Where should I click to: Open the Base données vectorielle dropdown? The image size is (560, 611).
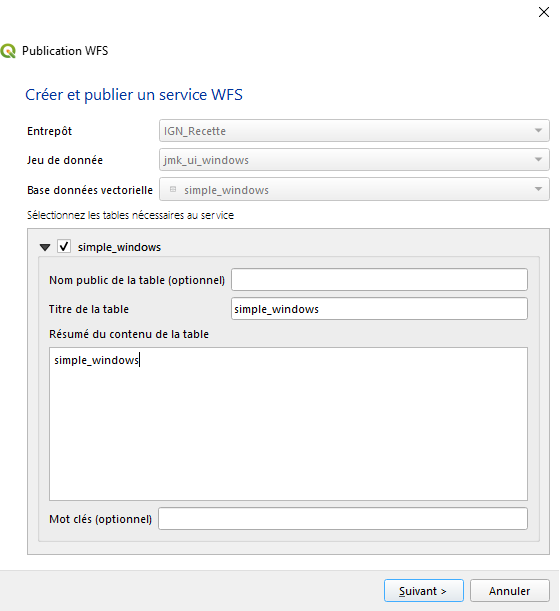(354, 189)
